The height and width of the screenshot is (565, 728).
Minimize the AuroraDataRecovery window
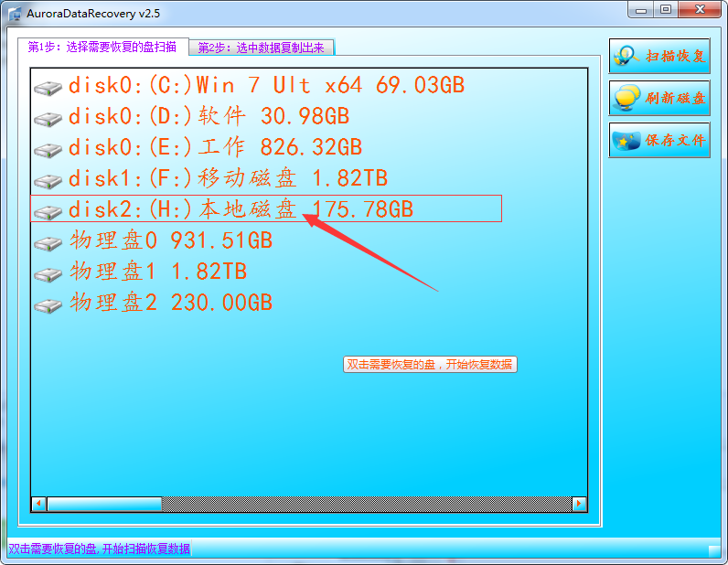click(641, 10)
